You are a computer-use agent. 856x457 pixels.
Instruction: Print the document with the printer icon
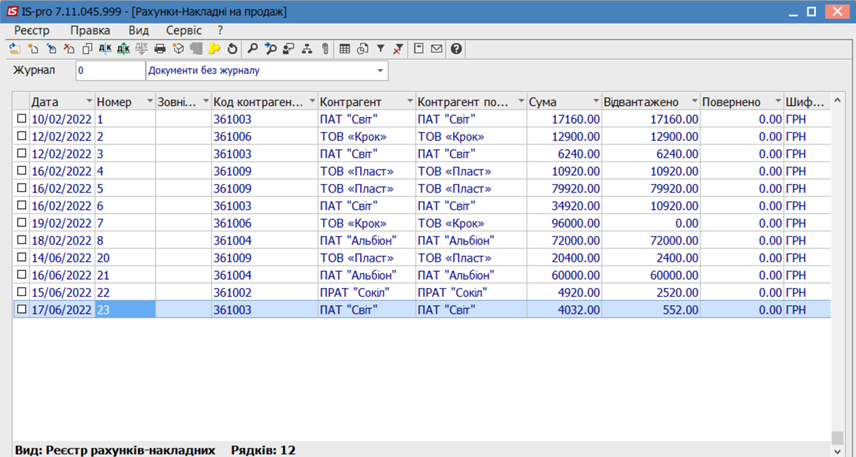(x=160, y=49)
